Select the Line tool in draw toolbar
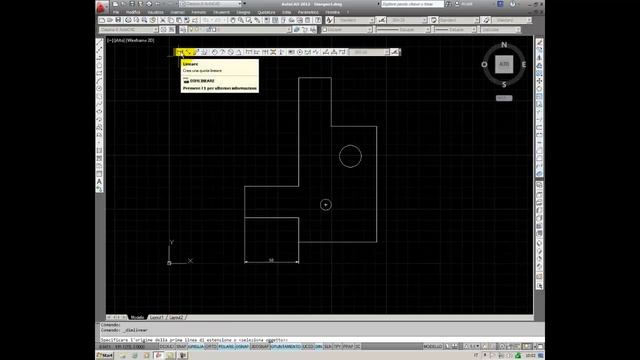 [x=99, y=42]
